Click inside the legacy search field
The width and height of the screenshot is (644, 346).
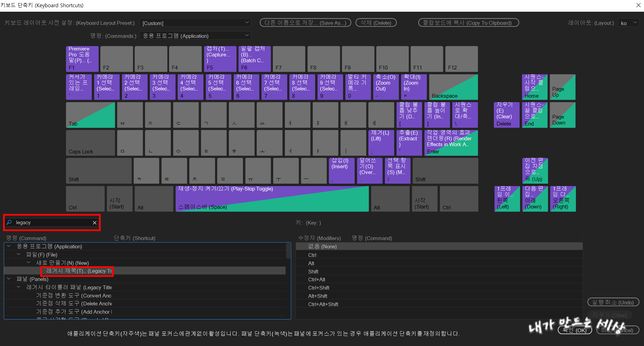[x=52, y=223]
